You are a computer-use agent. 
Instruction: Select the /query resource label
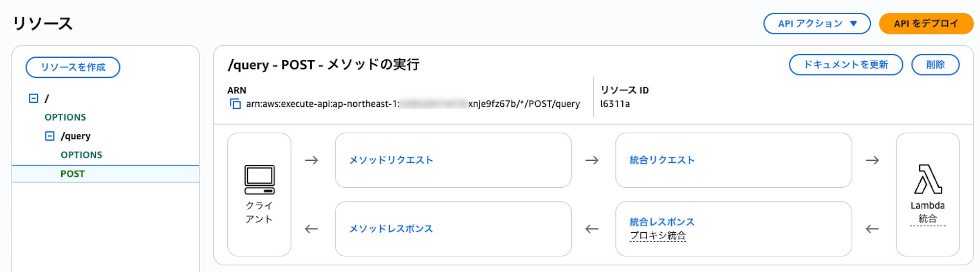tap(75, 136)
